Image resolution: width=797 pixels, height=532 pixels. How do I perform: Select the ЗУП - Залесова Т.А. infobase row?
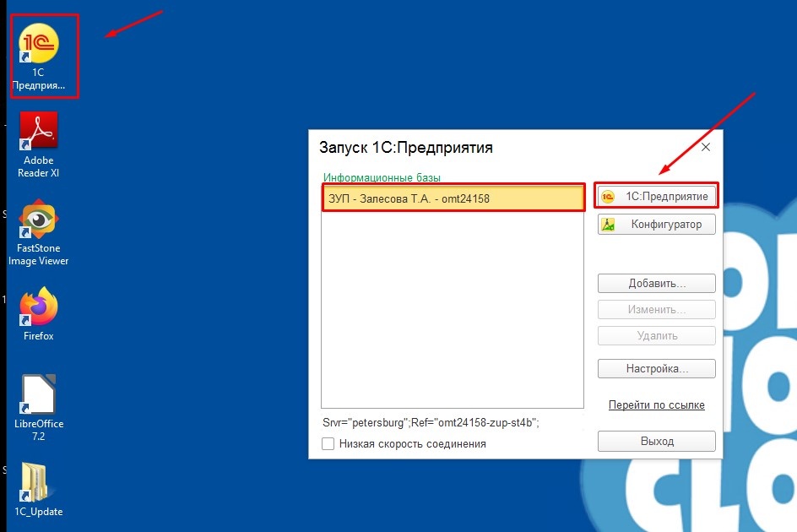pyautogui.click(x=453, y=198)
